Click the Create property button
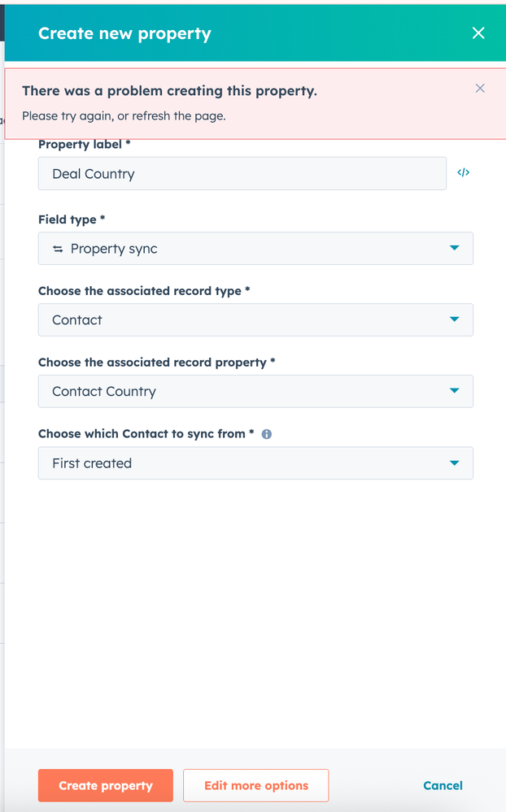Screen dimensions: 506x812 [x=106, y=786]
